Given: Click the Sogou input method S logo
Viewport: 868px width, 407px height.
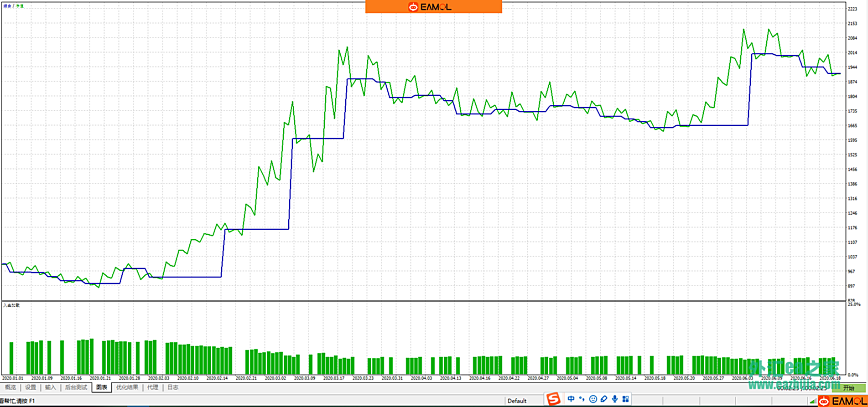Looking at the screenshot, I should coord(553,399).
